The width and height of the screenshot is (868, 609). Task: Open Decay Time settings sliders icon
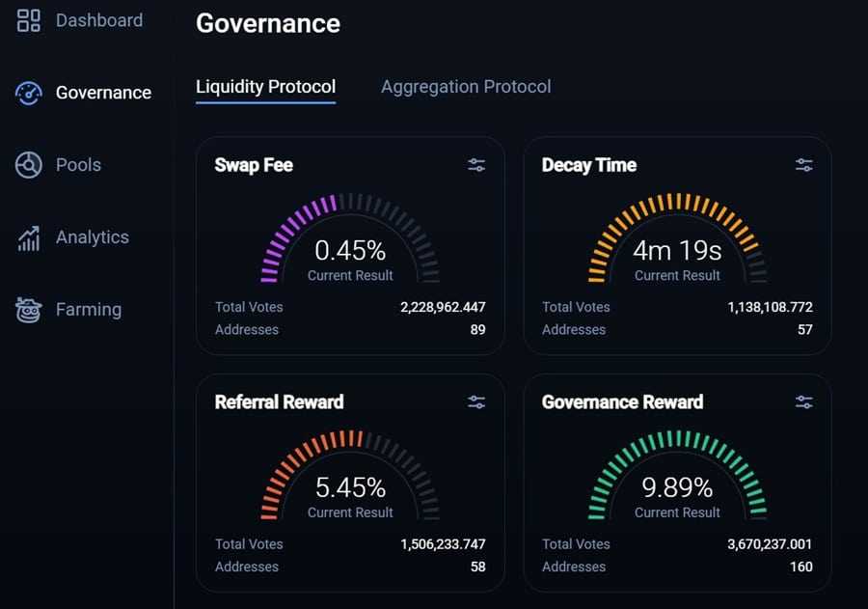803,165
